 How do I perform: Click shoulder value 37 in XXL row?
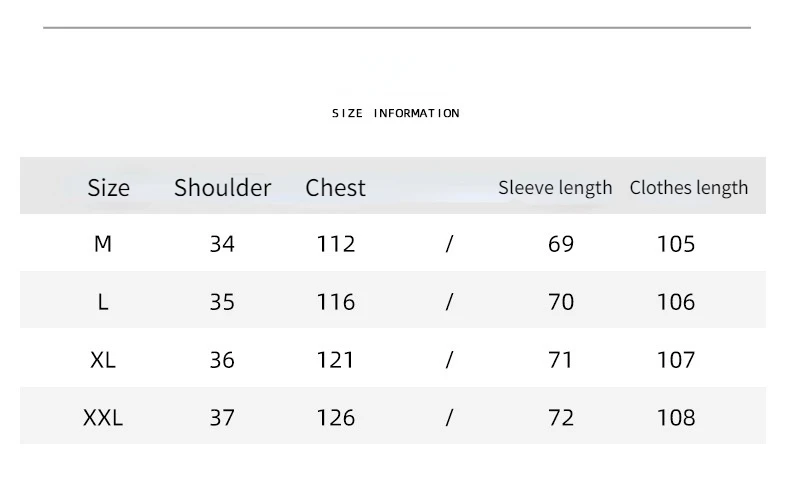point(222,418)
